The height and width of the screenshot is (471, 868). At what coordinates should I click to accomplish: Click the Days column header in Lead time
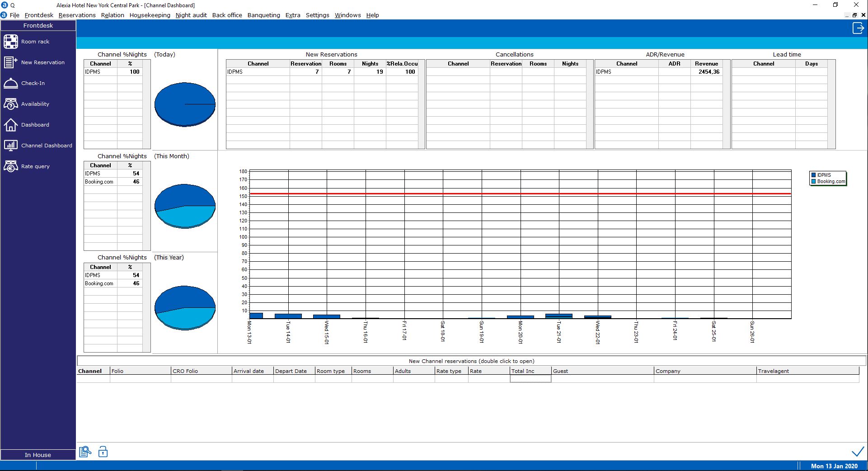click(812, 64)
